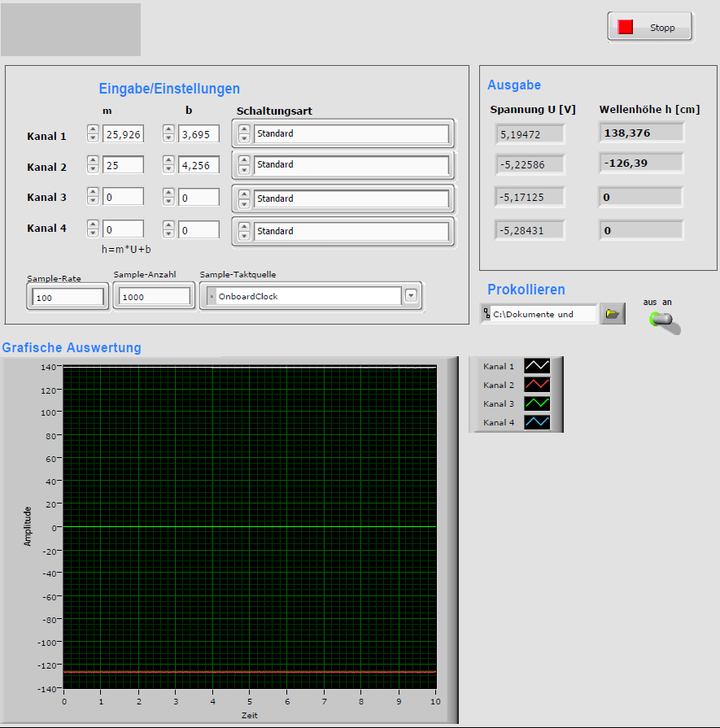Click Kanal 2 m value field

tap(123, 165)
